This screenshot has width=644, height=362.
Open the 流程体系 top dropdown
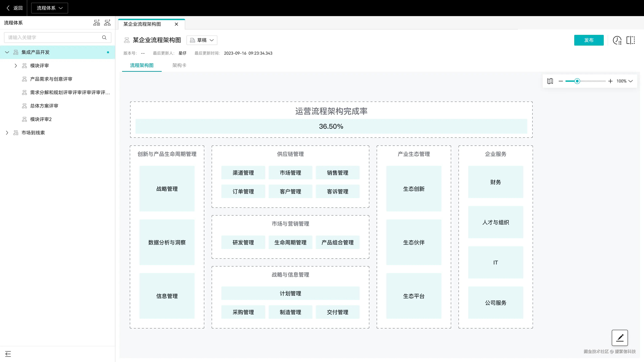(49, 8)
